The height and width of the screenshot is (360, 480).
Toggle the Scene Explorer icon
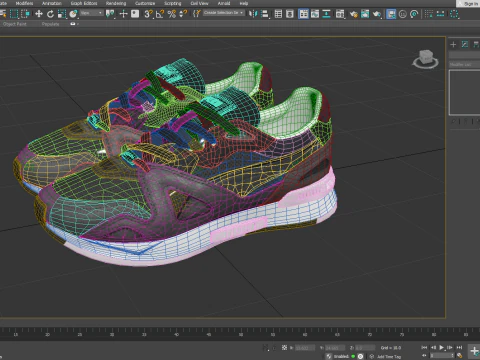click(278, 14)
